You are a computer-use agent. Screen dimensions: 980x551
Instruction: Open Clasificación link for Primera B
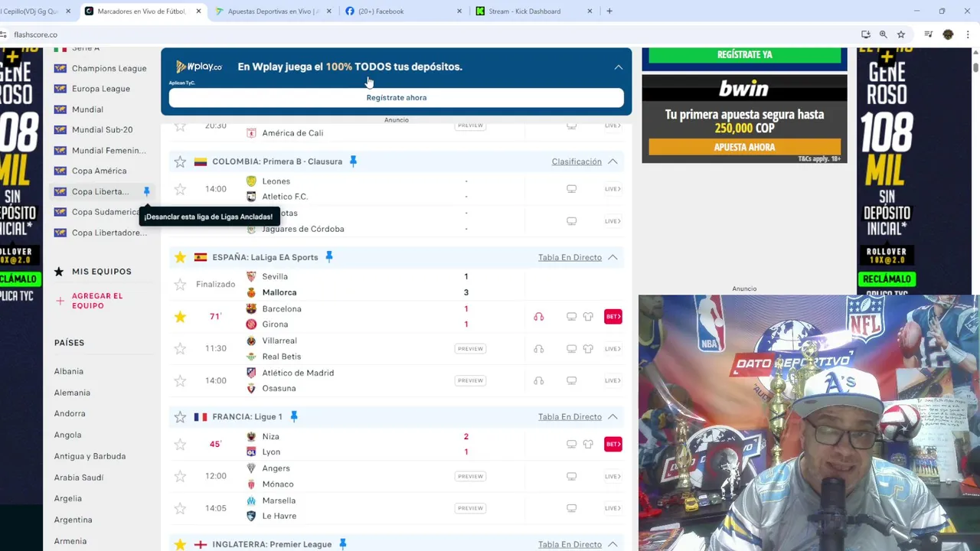(577, 161)
